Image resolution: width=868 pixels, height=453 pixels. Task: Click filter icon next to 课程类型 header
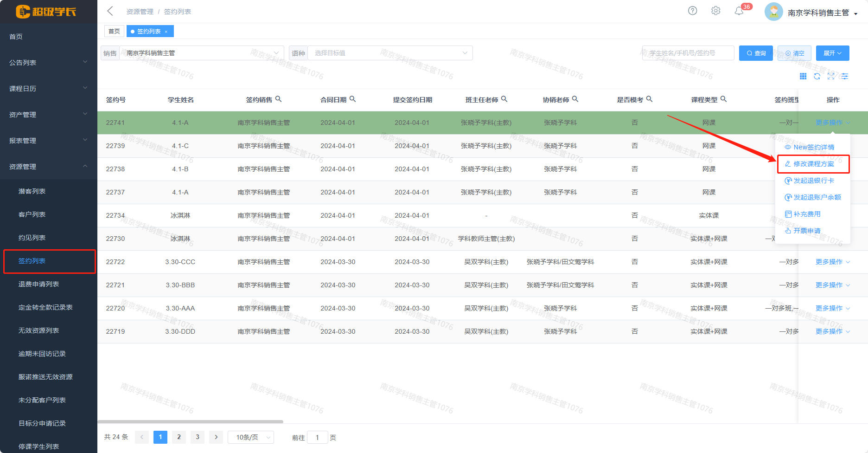coord(723,99)
